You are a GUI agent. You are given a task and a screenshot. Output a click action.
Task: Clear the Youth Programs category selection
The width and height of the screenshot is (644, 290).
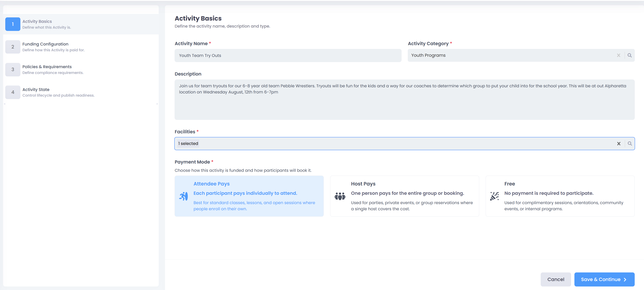tap(619, 55)
